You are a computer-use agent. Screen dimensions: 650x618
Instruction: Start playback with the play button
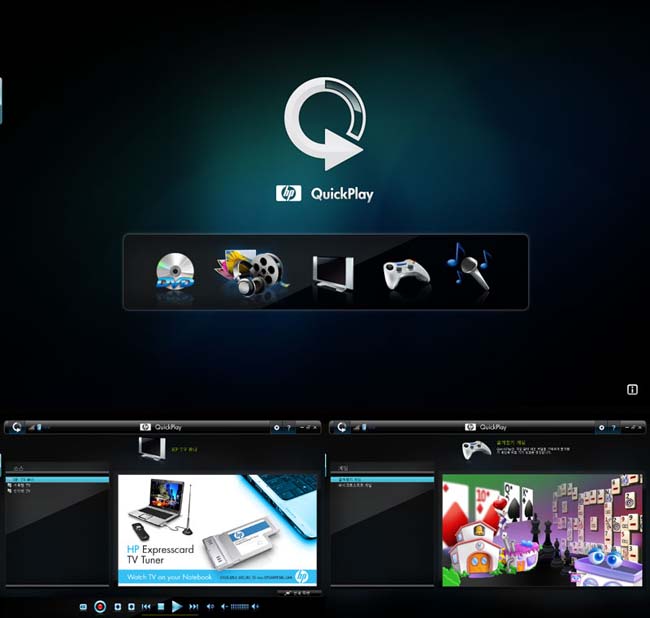[177, 607]
